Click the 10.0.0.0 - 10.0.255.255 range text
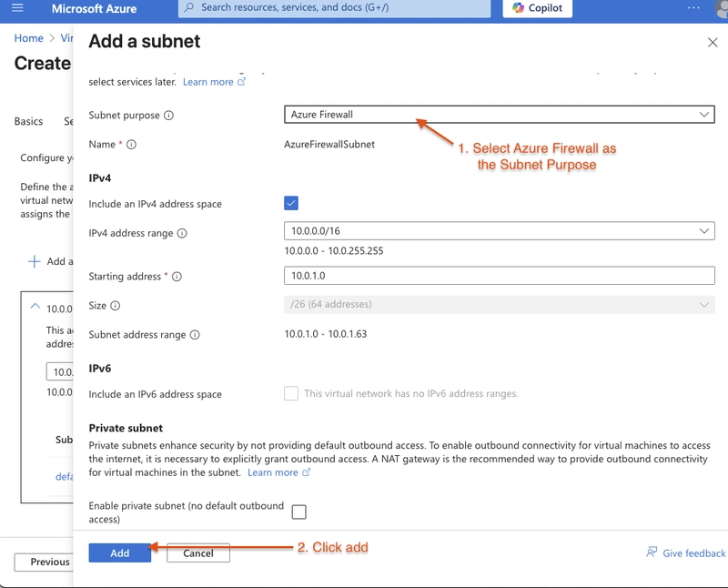The width and height of the screenshot is (728, 588). point(334,251)
